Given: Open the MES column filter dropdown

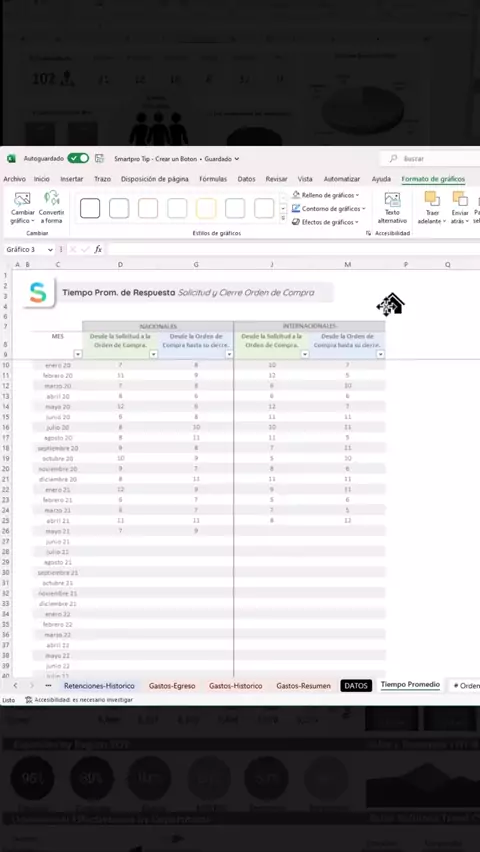Looking at the screenshot, I should pos(78,354).
